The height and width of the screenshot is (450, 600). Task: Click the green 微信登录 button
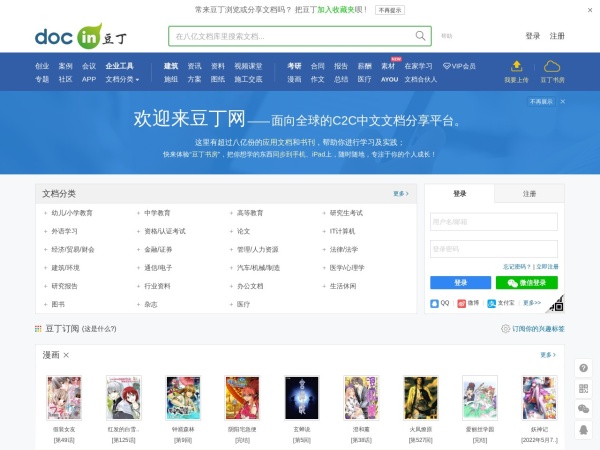[x=526, y=283]
